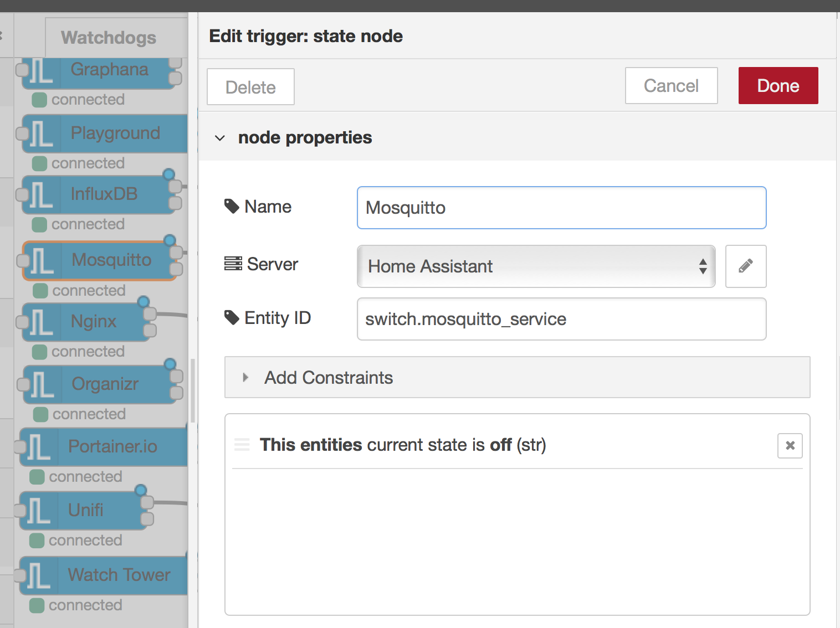840x628 pixels.
Task: Delete the state node
Action: point(250,86)
